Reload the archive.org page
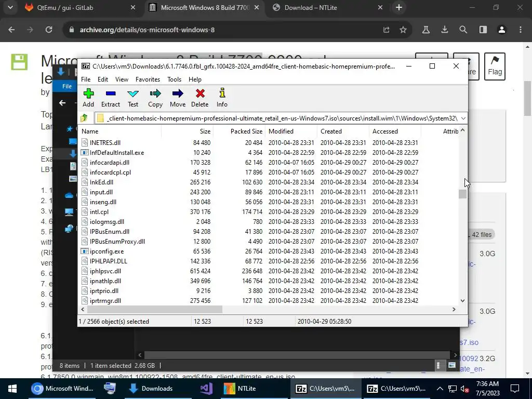532x399 pixels. [49, 30]
